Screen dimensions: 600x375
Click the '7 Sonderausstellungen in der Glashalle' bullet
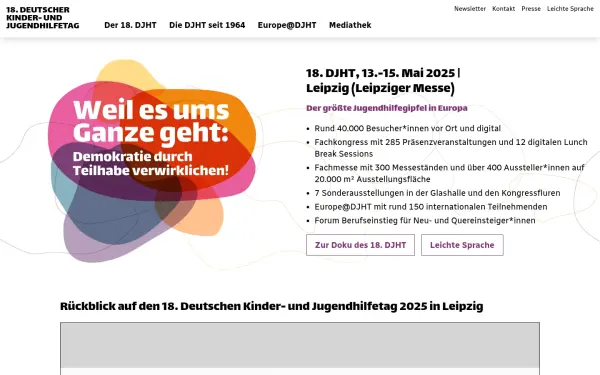coord(437,193)
